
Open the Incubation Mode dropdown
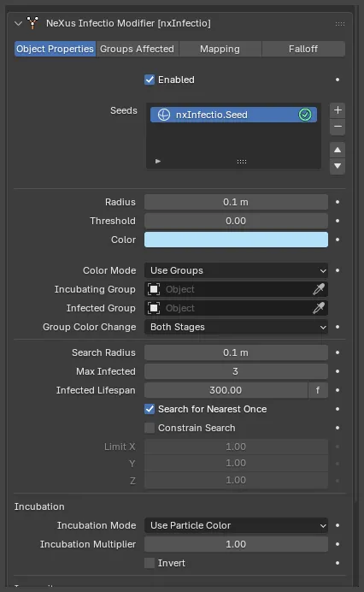(x=236, y=525)
